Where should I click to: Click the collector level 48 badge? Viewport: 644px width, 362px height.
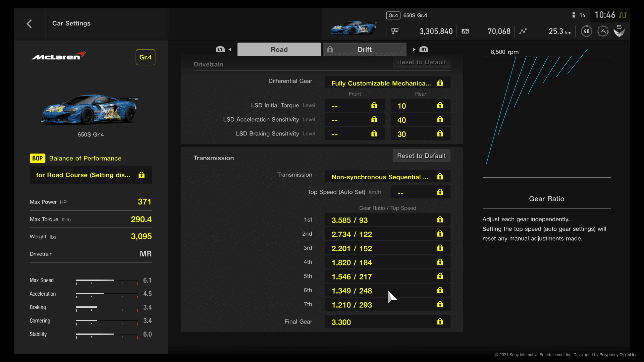586,31
